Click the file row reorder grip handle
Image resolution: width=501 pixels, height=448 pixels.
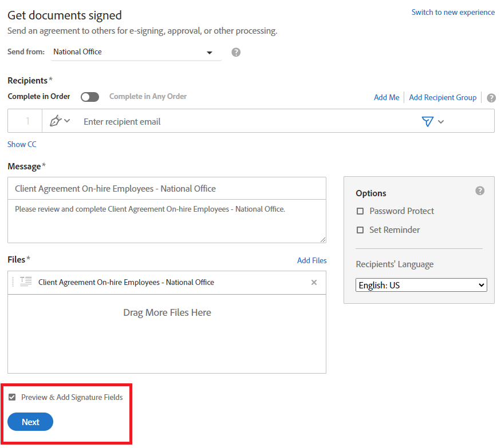13,282
